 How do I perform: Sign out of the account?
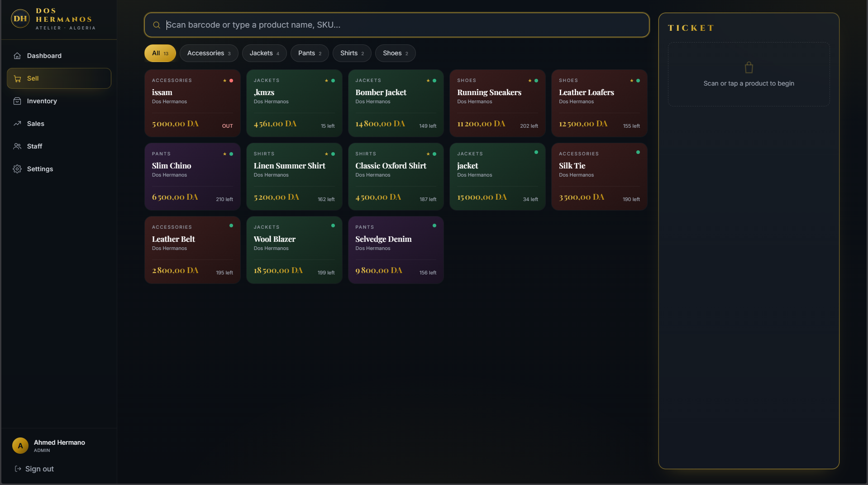click(34, 469)
